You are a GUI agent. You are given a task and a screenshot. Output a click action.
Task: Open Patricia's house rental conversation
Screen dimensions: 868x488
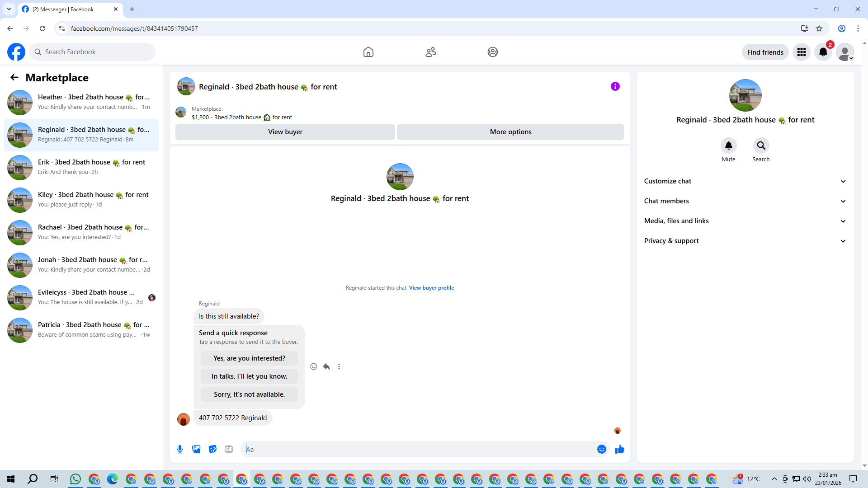pyautogui.click(x=81, y=330)
